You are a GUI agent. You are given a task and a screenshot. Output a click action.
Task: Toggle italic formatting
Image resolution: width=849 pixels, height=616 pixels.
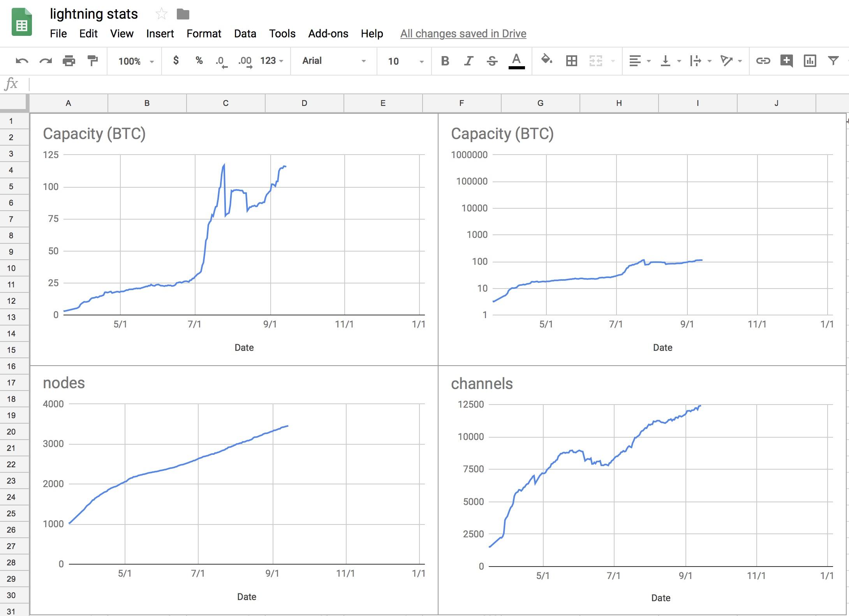[x=469, y=61]
